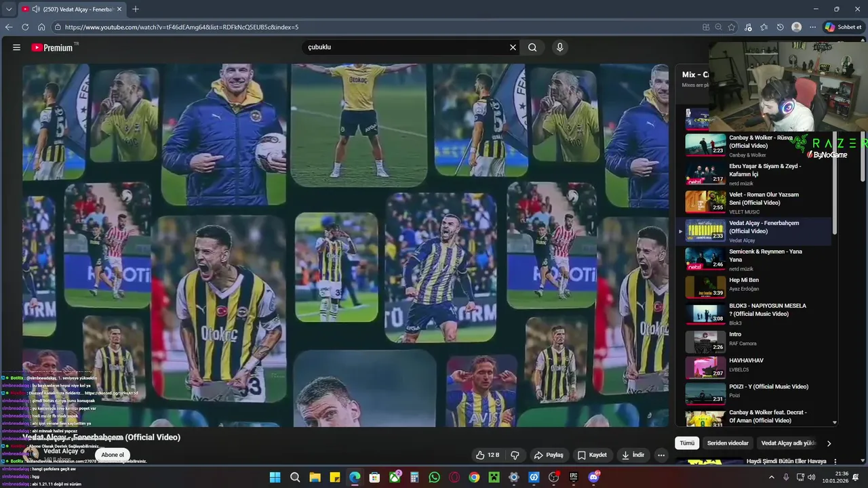The width and height of the screenshot is (868, 488).
Task: Open Minecraft creeper icon in taskbar
Action: coord(494,477)
